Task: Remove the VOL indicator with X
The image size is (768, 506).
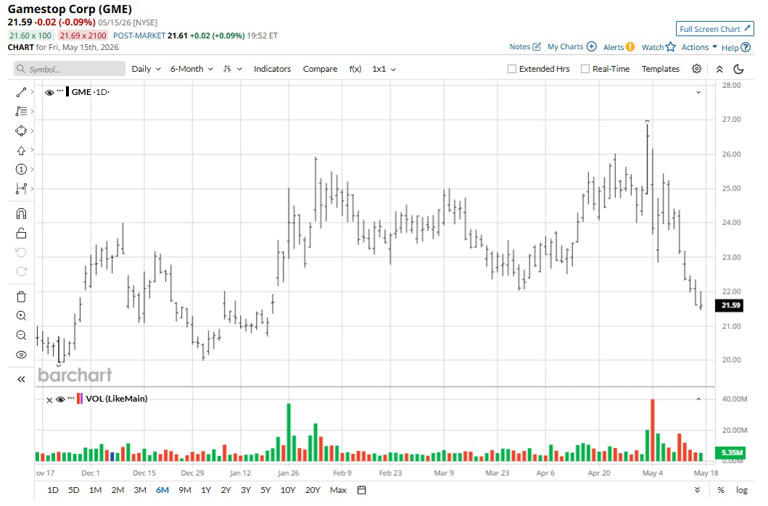Action: 49,400
